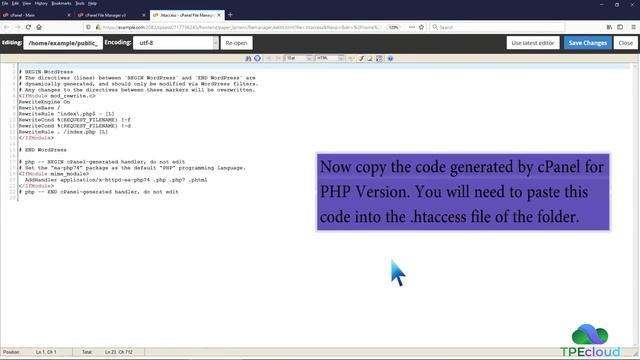
Task: Click the blue help icon in editor toolbar
Action: (x=390, y=58)
